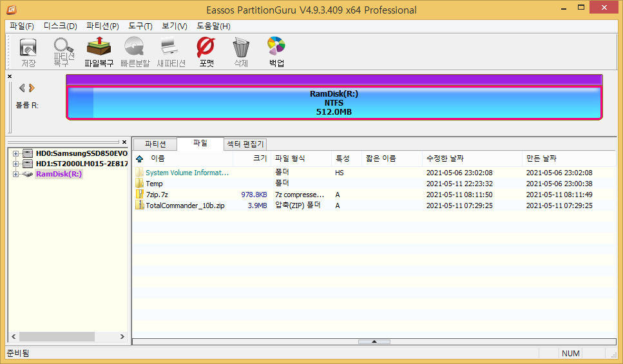The image size is (623, 364).
Task: Select the 7zip.7z file name
Action: coord(157,195)
